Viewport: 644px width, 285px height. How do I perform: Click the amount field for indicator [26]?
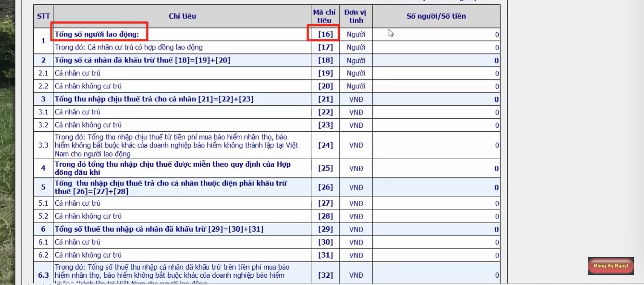click(436, 187)
